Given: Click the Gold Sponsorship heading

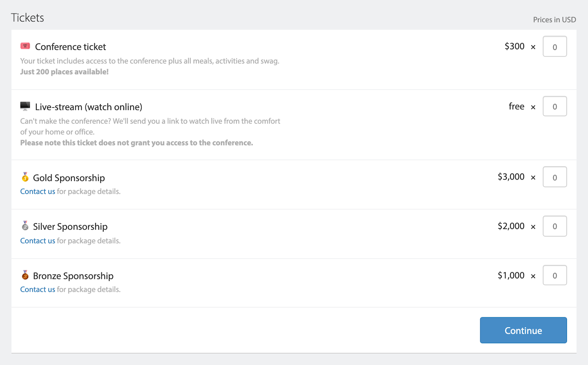Looking at the screenshot, I should 69,178.
